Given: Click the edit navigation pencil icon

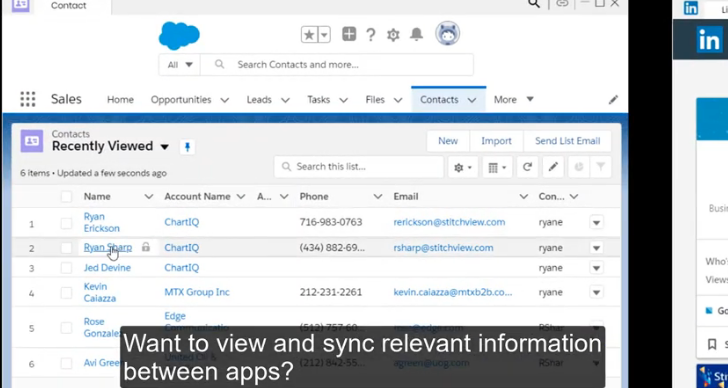Looking at the screenshot, I should coord(613,100).
